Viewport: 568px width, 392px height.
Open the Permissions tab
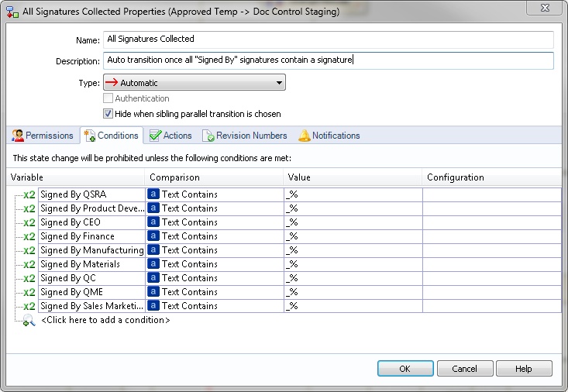tap(43, 136)
